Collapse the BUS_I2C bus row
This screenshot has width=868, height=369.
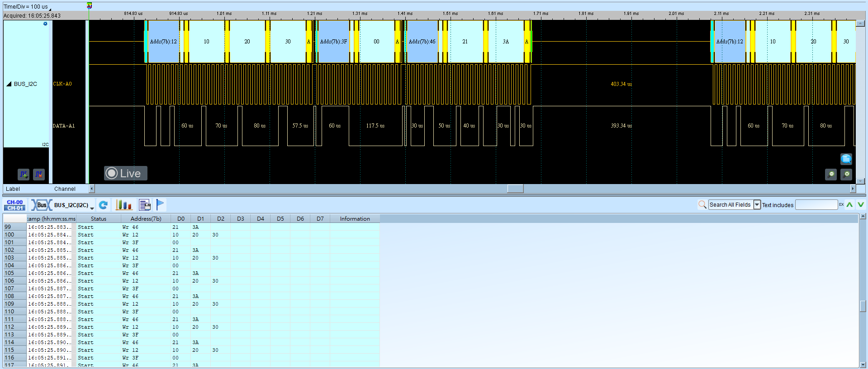[9, 84]
